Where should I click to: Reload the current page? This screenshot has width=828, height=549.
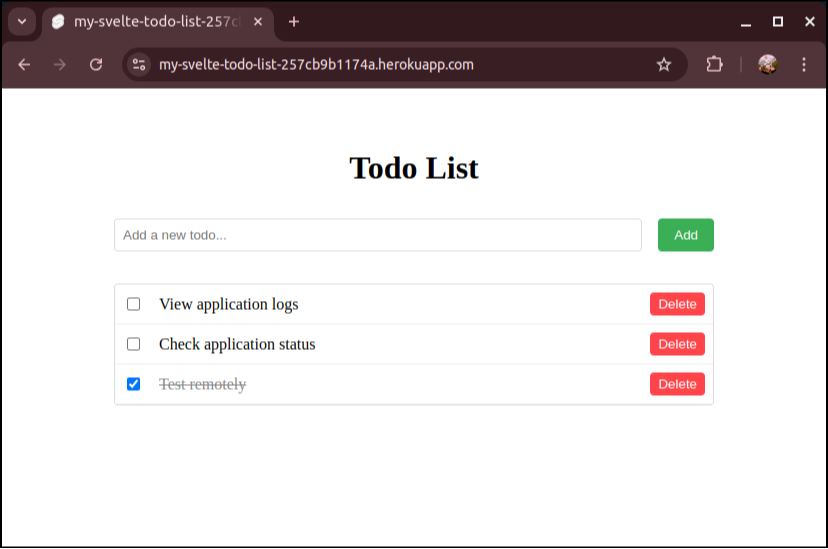96,64
